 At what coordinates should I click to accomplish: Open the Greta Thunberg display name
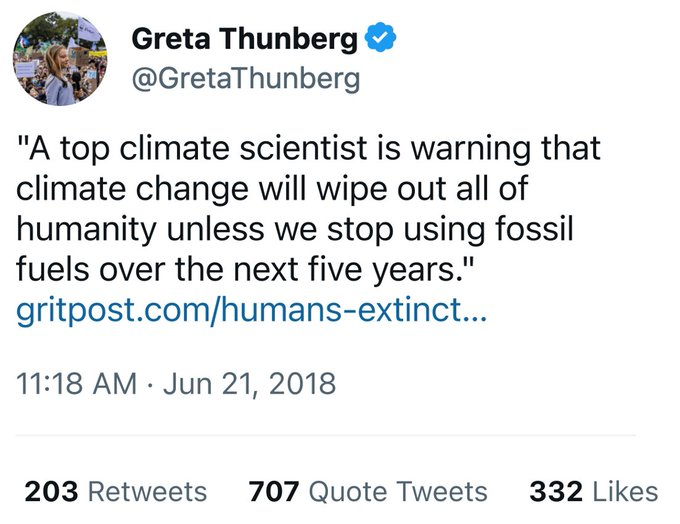pos(245,39)
